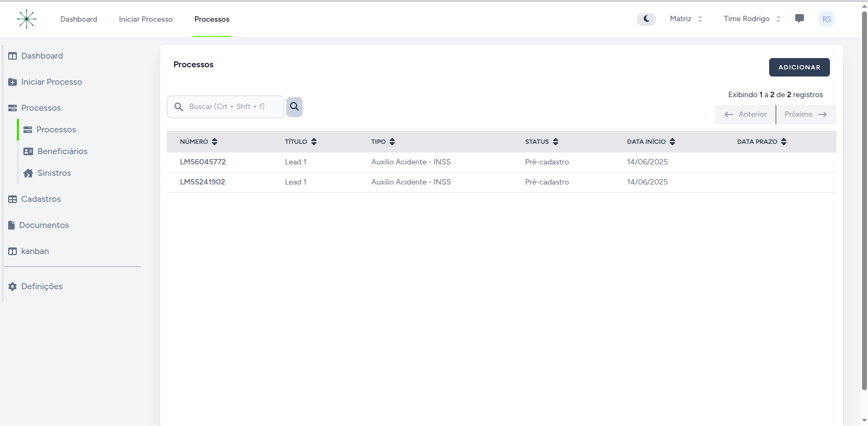Open Definições settings in sidebar
Screen dimensions: 868x426
[x=35, y=287]
